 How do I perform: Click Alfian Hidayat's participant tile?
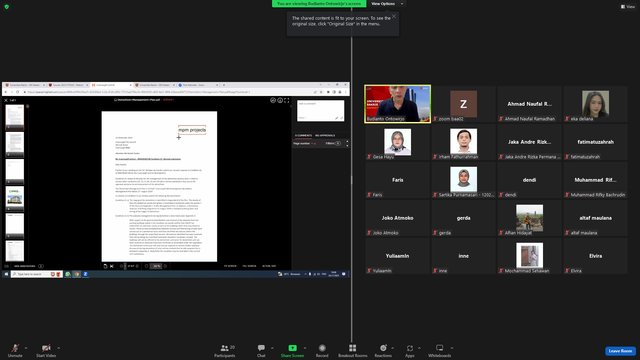529,218
